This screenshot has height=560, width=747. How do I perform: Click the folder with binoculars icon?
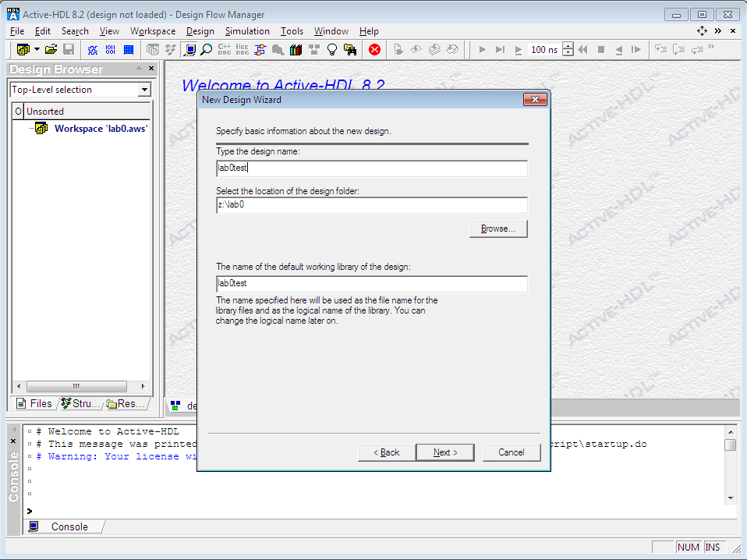(x=350, y=50)
